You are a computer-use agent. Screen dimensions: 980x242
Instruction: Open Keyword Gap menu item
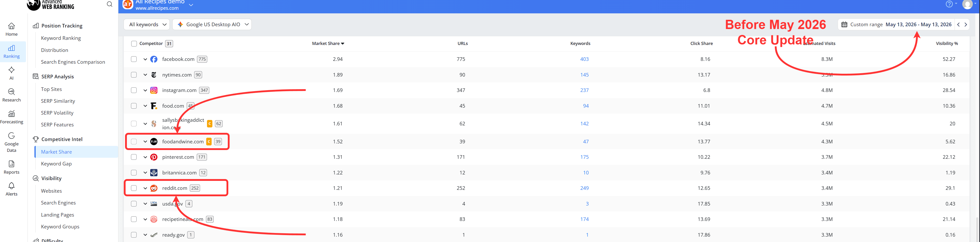point(56,164)
